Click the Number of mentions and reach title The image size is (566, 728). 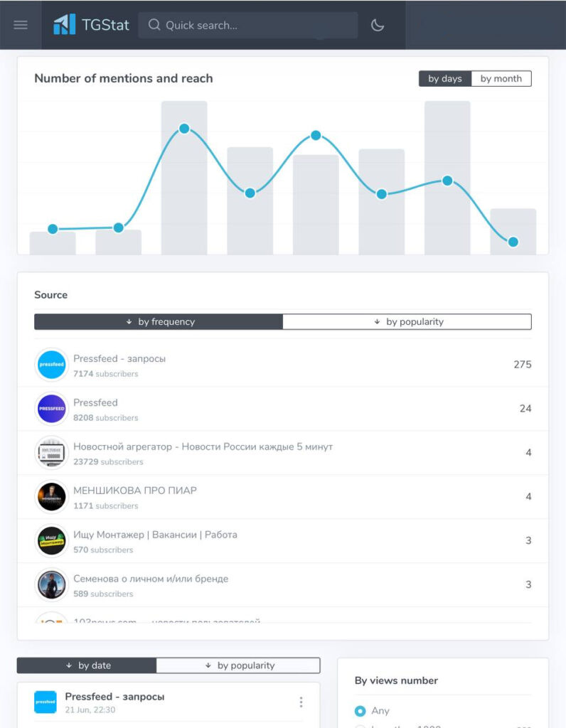click(x=124, y=78)
